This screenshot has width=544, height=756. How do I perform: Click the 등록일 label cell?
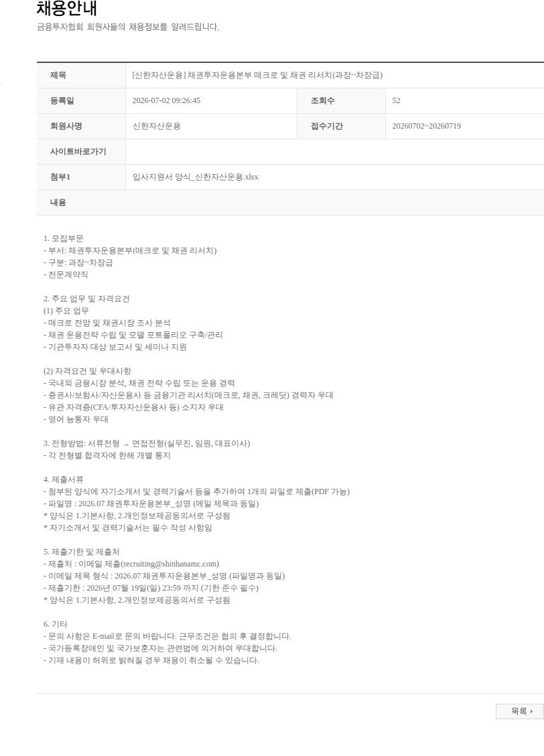coord(81,100)
